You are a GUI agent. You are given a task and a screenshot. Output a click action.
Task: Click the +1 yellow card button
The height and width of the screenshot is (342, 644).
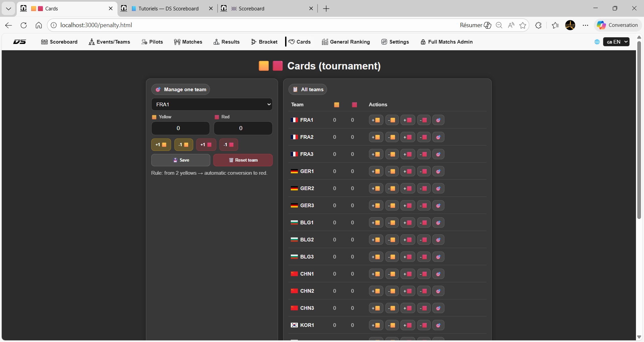point(161,145)
